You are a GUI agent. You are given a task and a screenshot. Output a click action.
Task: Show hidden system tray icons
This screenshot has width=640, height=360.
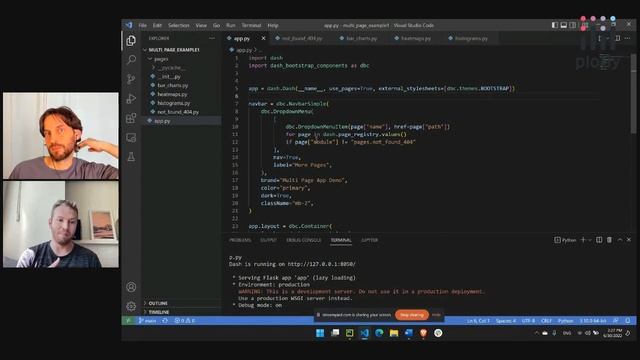click(x=536, y=333)
